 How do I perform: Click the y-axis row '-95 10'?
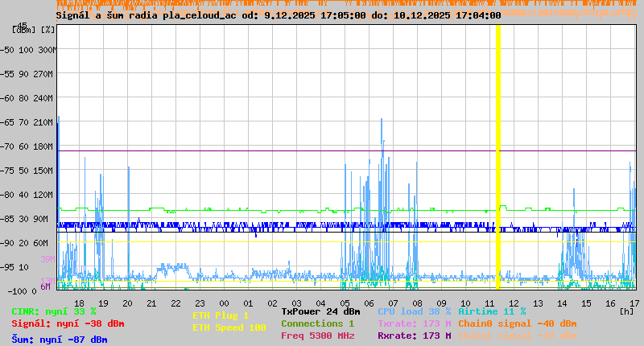coord(14,267)
